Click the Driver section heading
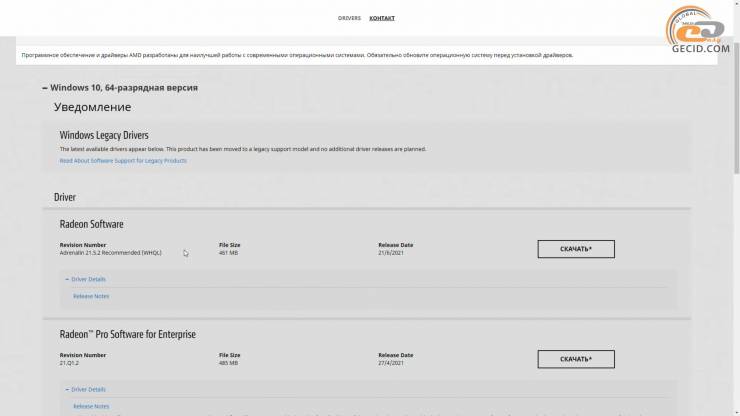 65,197
